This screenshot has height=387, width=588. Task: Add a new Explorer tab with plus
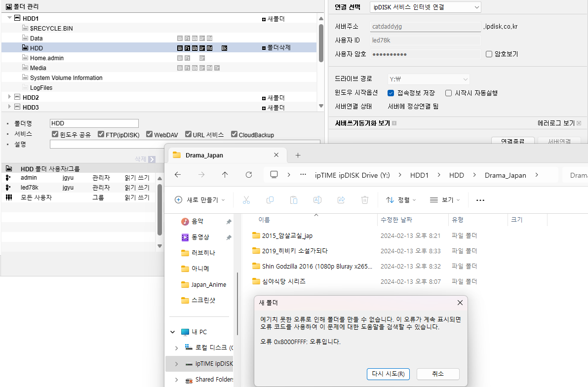(x=298, y=155)
